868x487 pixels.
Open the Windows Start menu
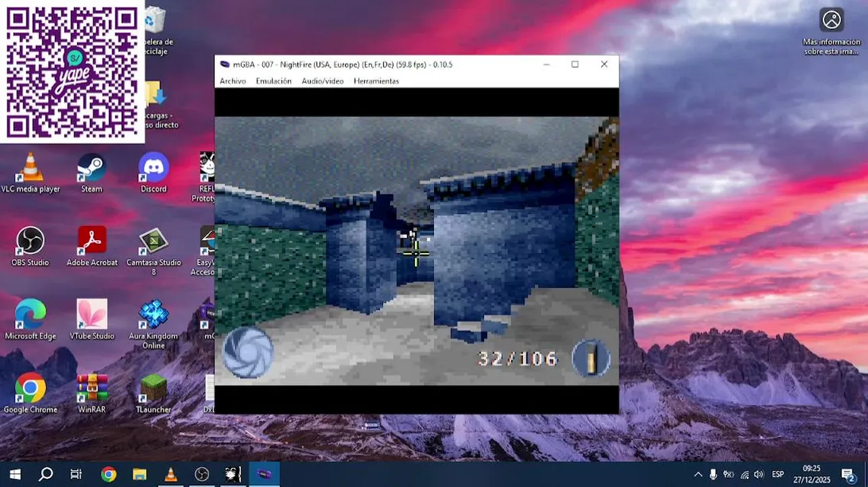15,474
